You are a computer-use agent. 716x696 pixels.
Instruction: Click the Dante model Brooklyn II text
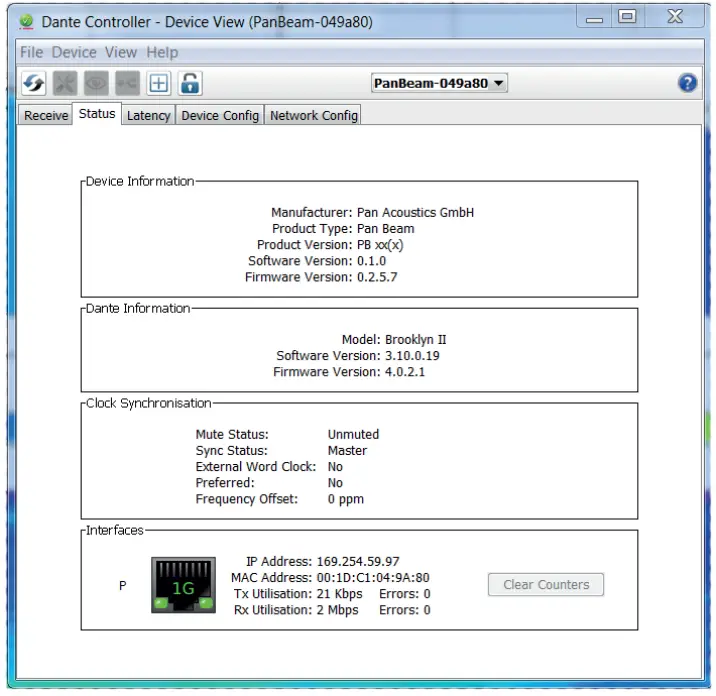pos(416,340)
